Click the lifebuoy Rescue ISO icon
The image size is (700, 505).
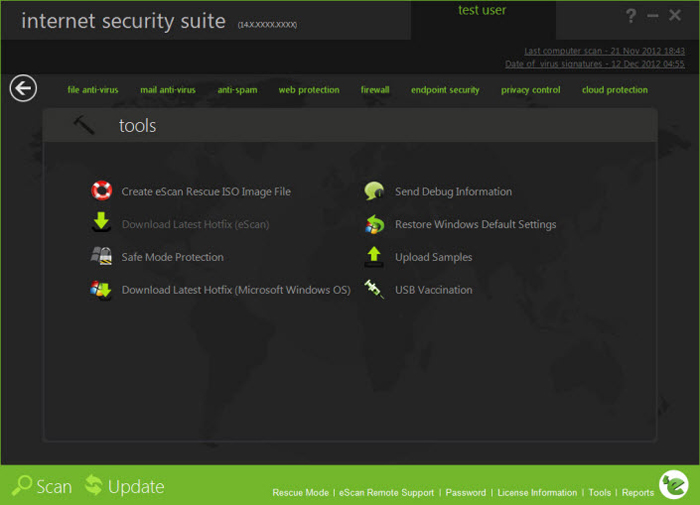(101, 191)
